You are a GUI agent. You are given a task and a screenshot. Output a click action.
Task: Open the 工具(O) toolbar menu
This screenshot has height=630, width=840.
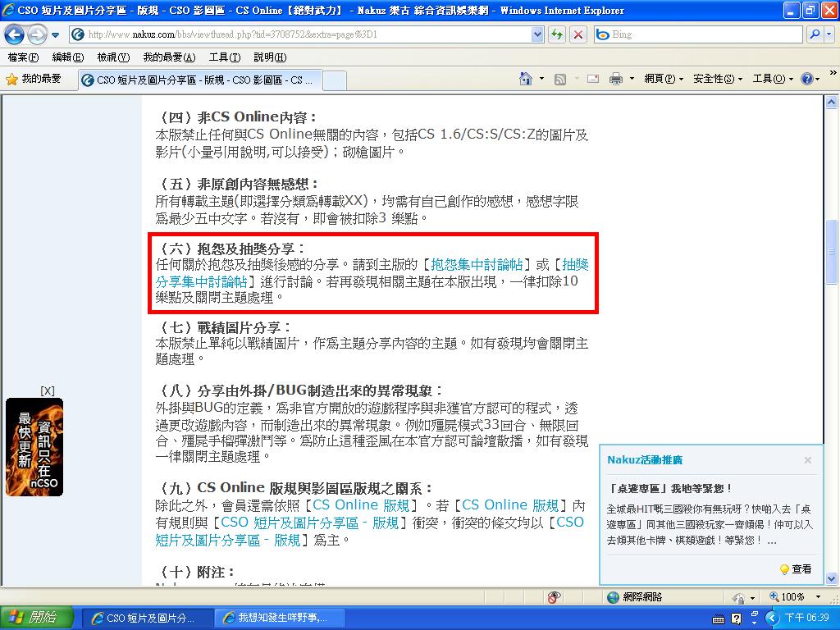point(773,80)
